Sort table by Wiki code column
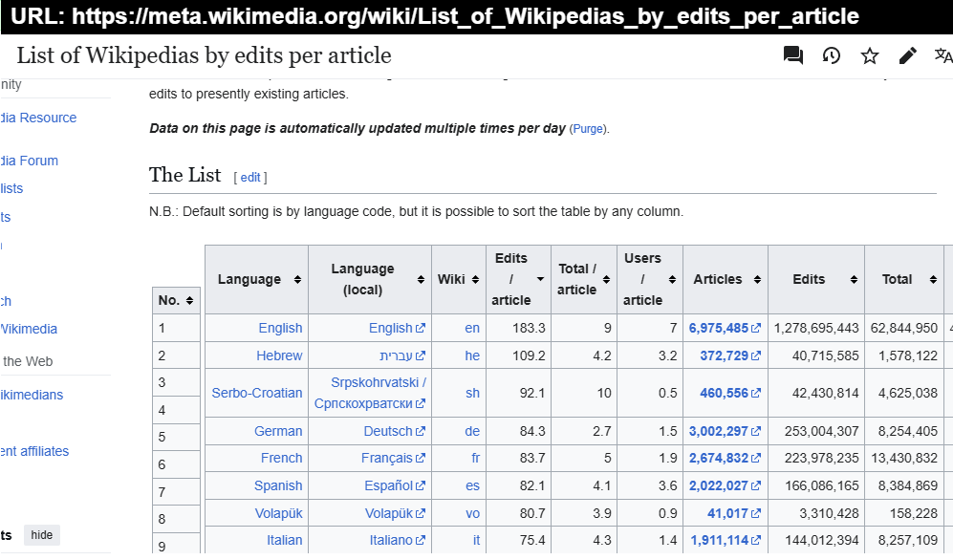 (459, 279)
